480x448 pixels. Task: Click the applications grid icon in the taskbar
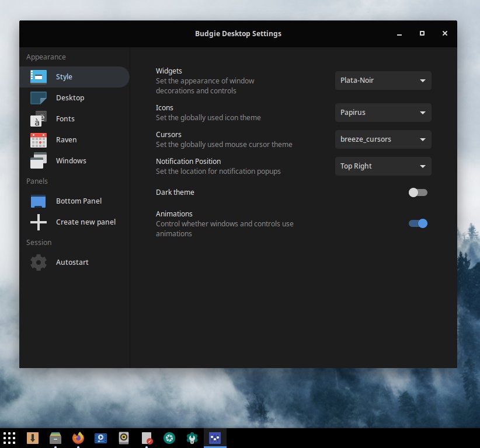(x=9, y=437)
